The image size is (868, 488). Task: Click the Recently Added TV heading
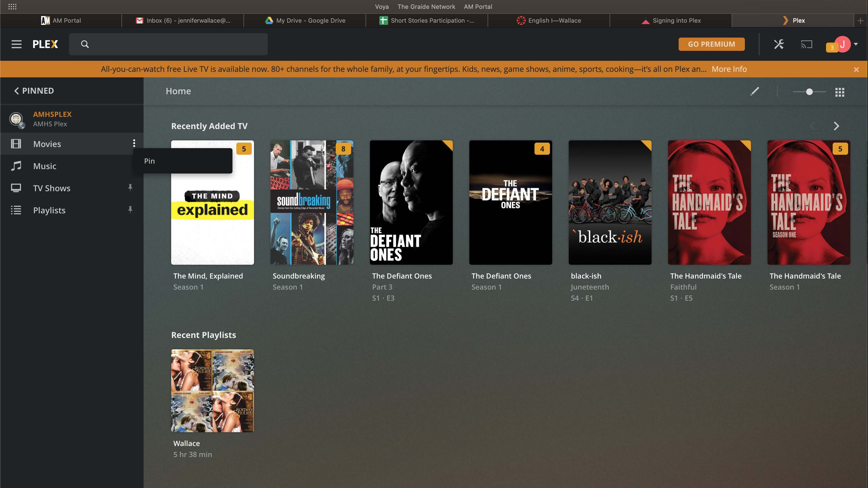coord(209,126)
